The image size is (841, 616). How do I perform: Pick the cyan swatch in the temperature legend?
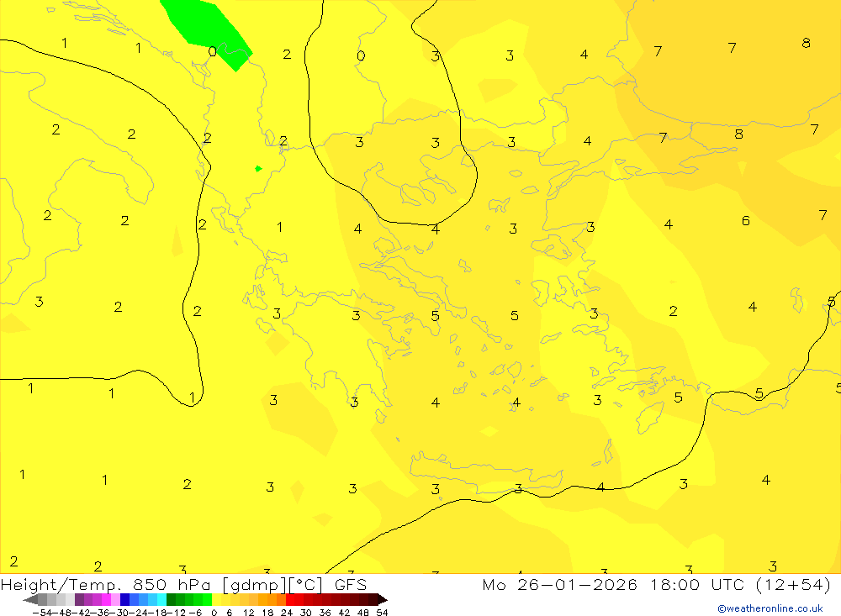161,600
